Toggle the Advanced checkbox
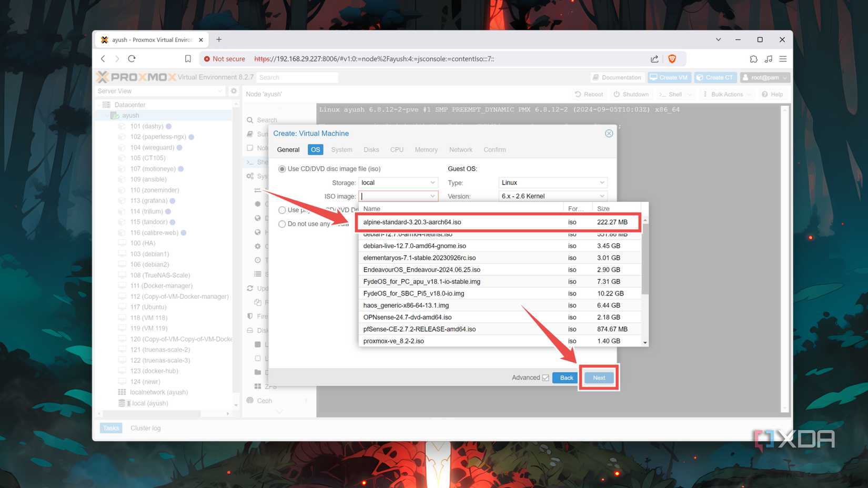Viewport: 868px width, 488px height. [x=546, y=377]
